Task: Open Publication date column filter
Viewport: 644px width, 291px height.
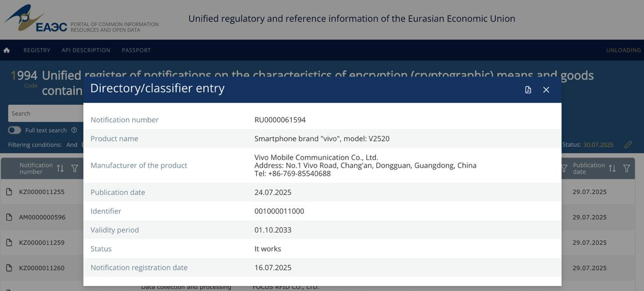Action: click(x=627, y=168)
